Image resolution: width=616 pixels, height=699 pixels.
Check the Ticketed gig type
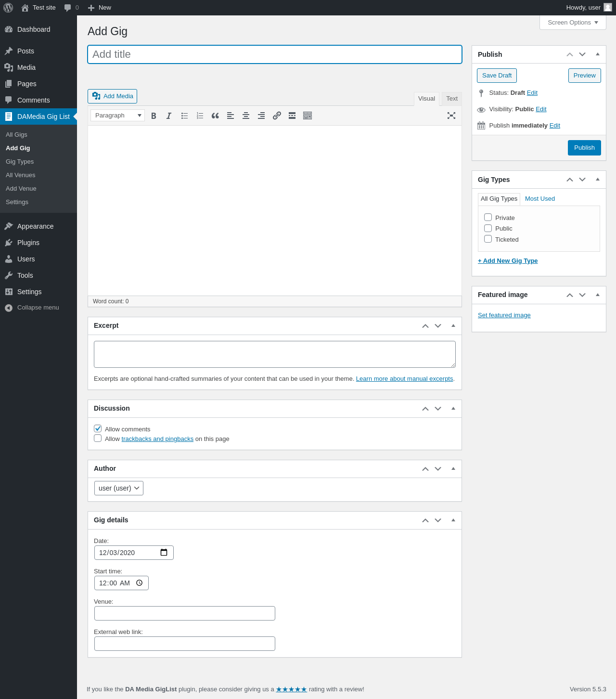click(x=488, y=239)
